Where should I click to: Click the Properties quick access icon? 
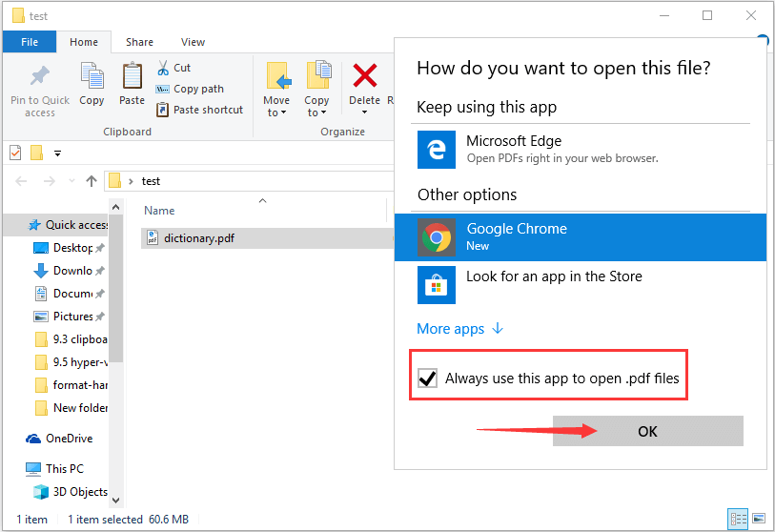pos(15,153)
